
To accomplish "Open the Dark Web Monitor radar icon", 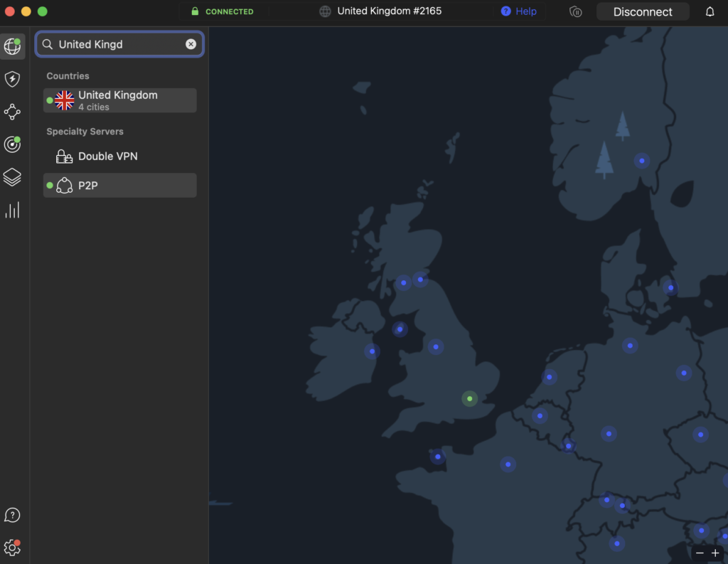I will pos(12,144).
